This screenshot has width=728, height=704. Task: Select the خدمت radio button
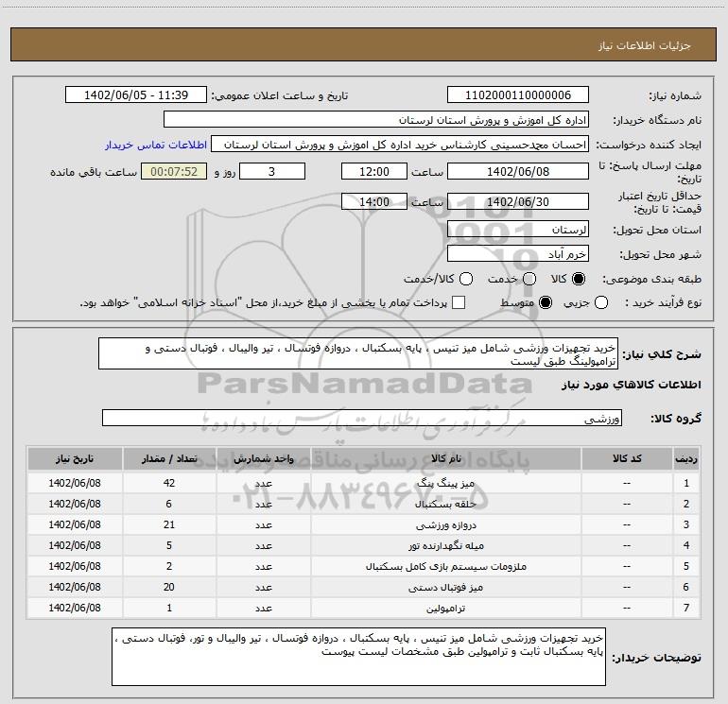[x=529, y=279]
